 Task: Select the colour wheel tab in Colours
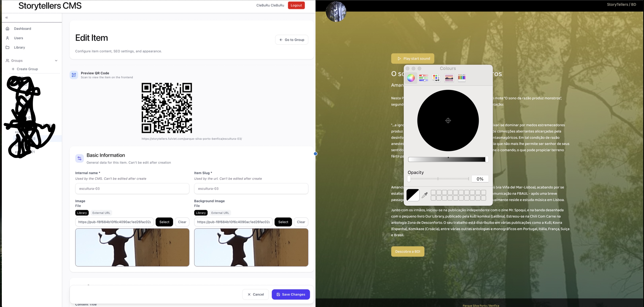coord(411,78)
